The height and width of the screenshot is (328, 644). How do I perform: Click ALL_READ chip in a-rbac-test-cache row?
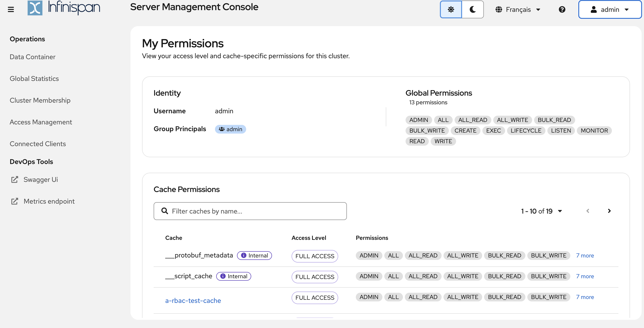423,297
